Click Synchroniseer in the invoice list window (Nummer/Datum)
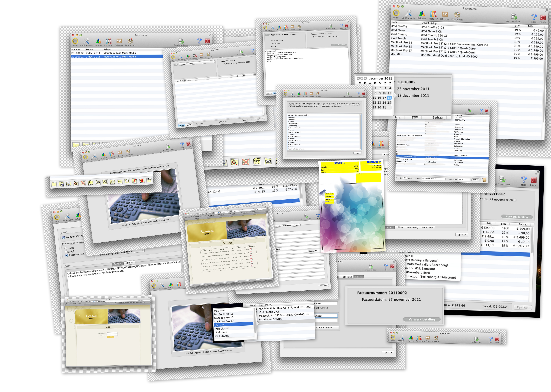The width and height of the screenshot is (551, 392). (181, 42)
